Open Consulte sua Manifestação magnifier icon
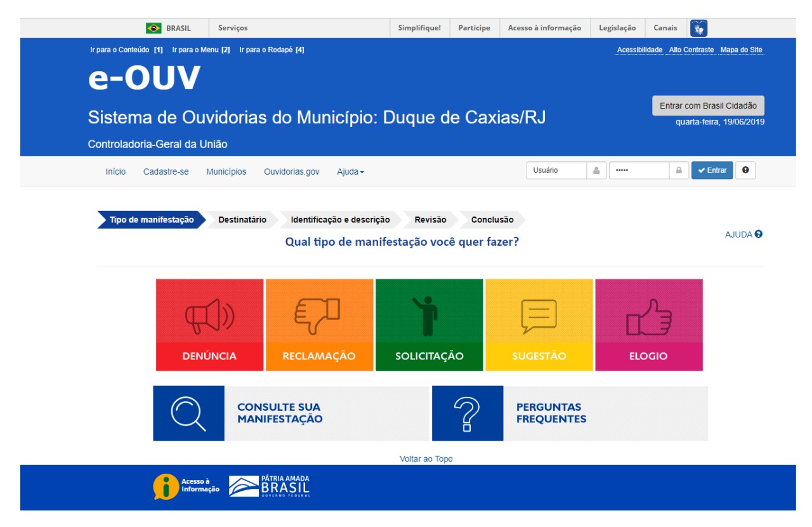 (188, 413)
